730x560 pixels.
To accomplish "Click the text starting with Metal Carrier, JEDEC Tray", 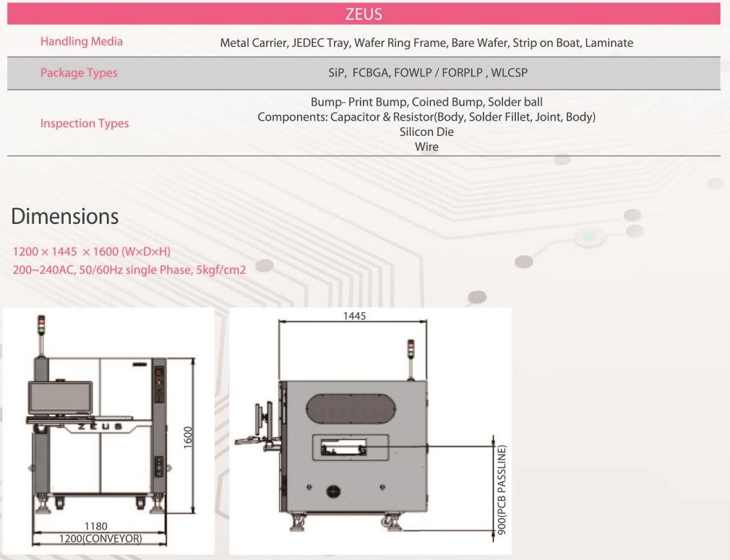I will 426,43.
